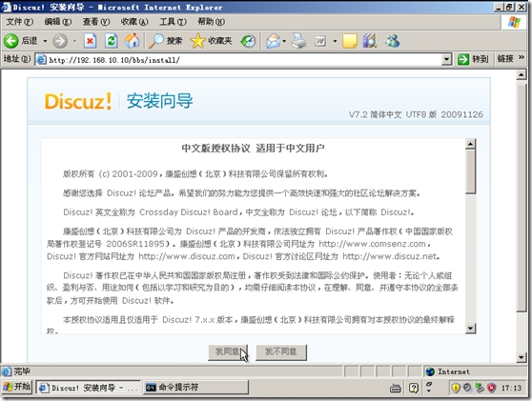Open Favorites star toolbar button
The image size is (532, 401).
click(x=211, y=41)
